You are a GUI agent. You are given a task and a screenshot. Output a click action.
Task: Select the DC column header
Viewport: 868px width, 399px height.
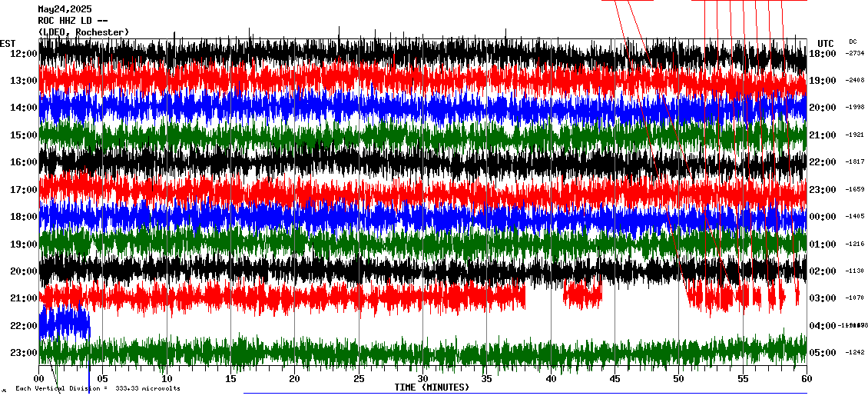[853, 42]
